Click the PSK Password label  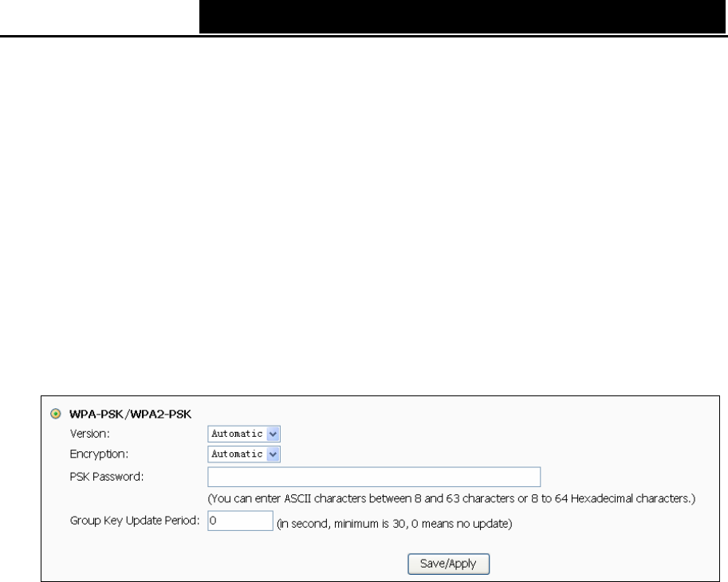click(107, 477)
